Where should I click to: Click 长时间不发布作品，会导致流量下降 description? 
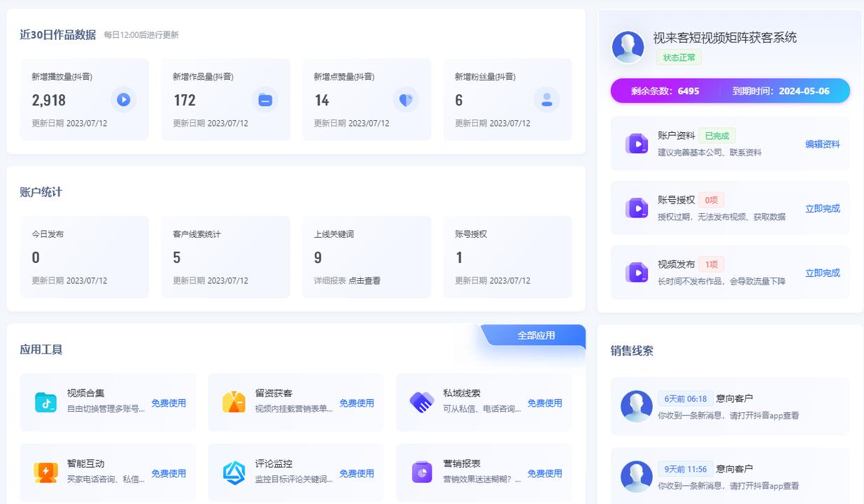pos(721,281)
